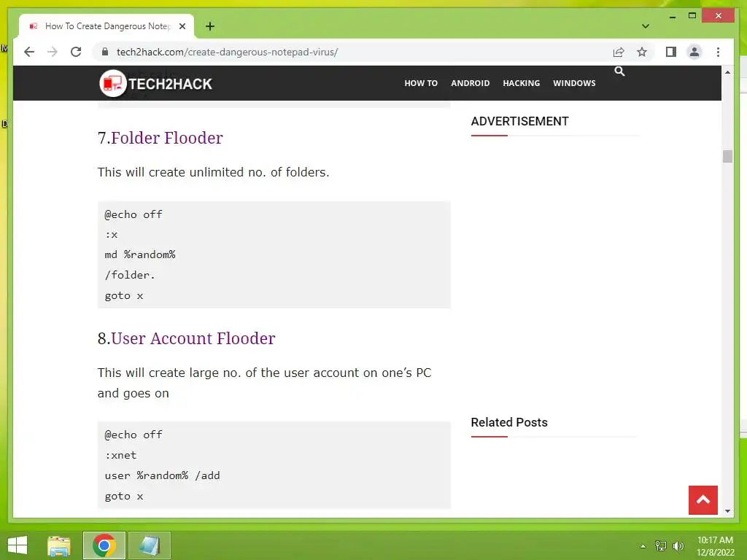Screen dimensions: 747x560
Task: Click the ':xnet' code line
Action: click(x=120, y=455)
